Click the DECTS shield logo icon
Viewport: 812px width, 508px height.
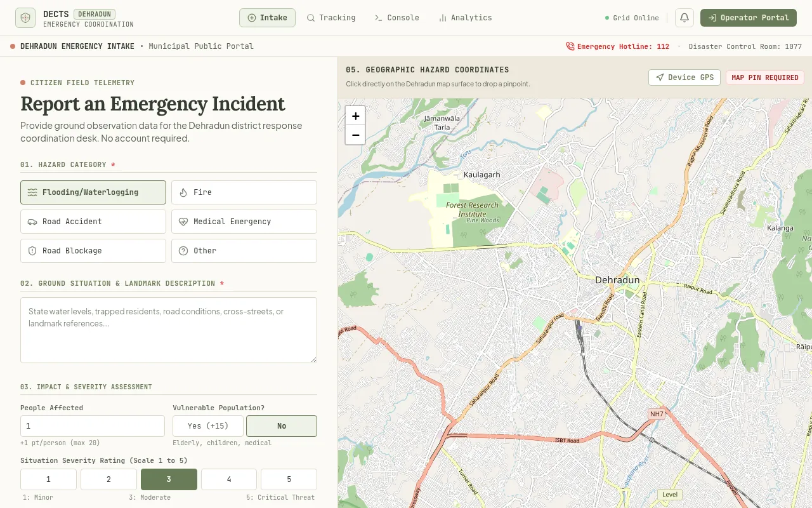(x=25, y=18)
